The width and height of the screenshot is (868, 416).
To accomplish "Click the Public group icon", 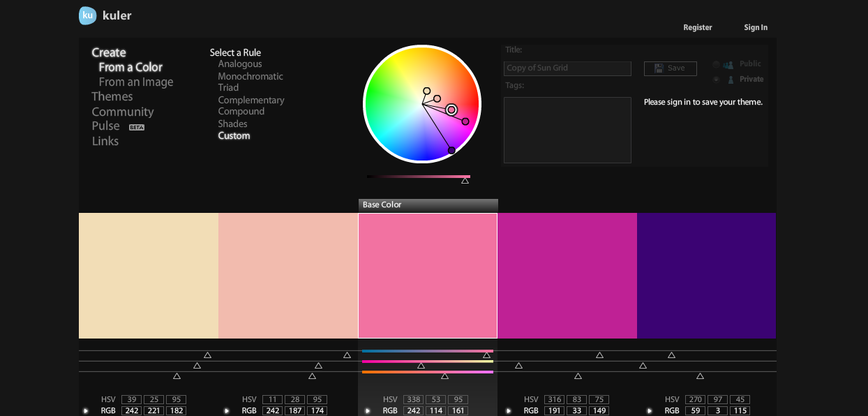I will 728,64.
